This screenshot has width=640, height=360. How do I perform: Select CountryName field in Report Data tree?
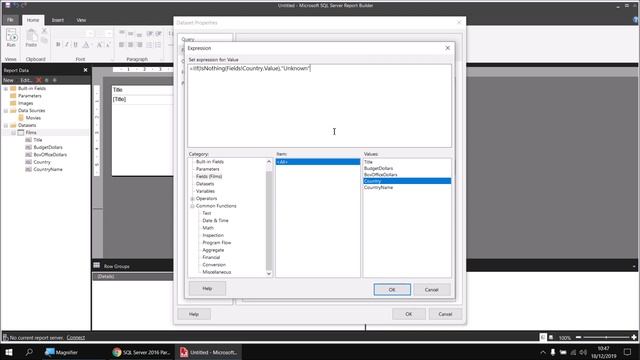(x=48, y=169)
